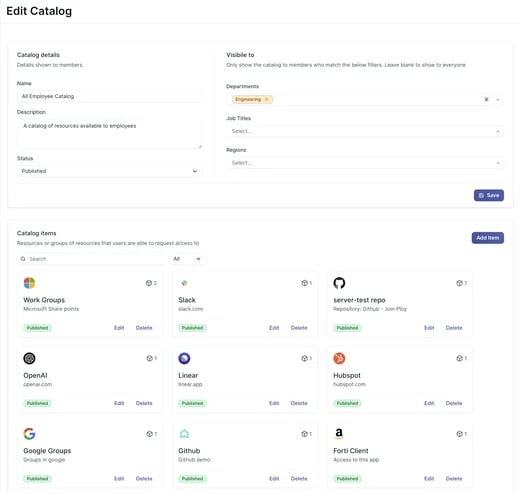Click the Linear app logo icon

[x=184, y=358]
